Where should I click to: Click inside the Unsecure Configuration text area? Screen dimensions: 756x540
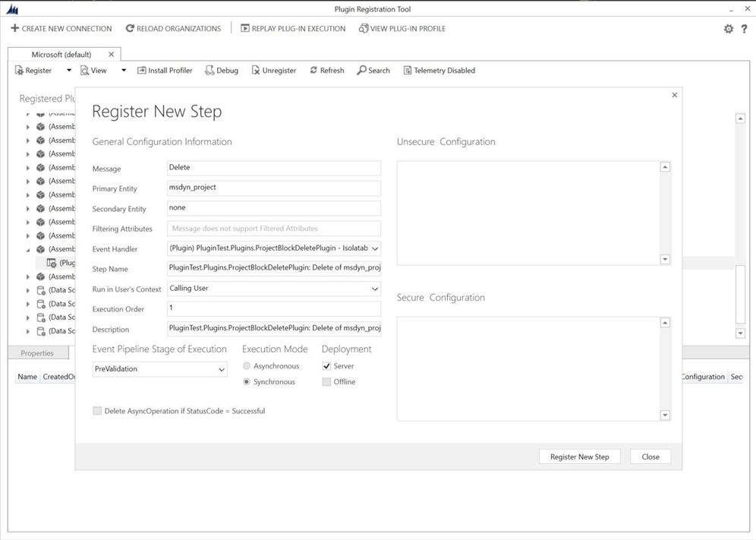[x=528, y=213]
